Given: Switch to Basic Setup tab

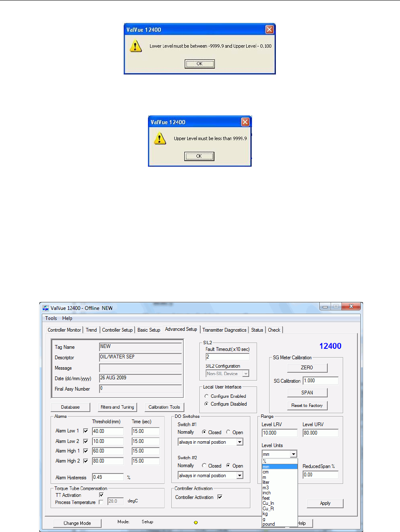Looking at the screenshot, I should 149,330.
